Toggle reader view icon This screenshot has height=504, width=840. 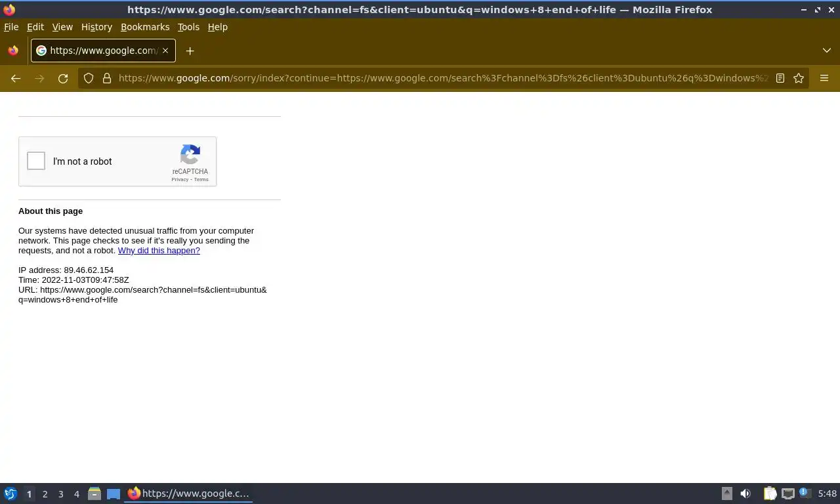pyautogui.click(x=780, y=78)
